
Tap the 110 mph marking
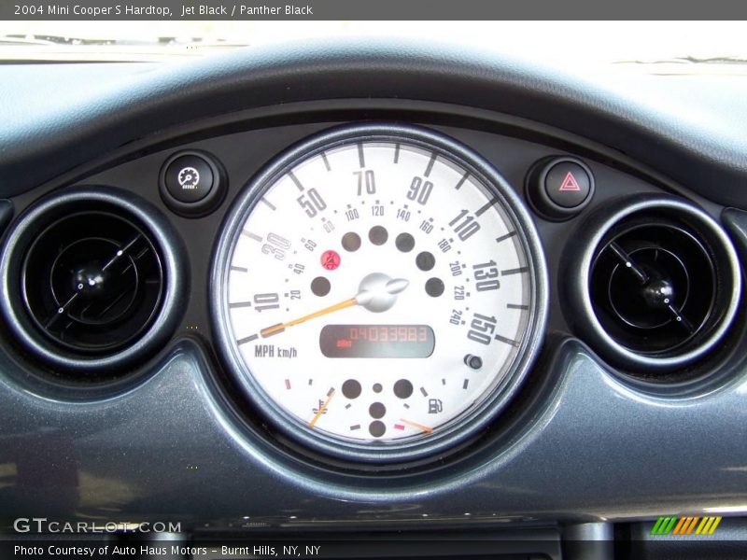[x=464, y=225]
